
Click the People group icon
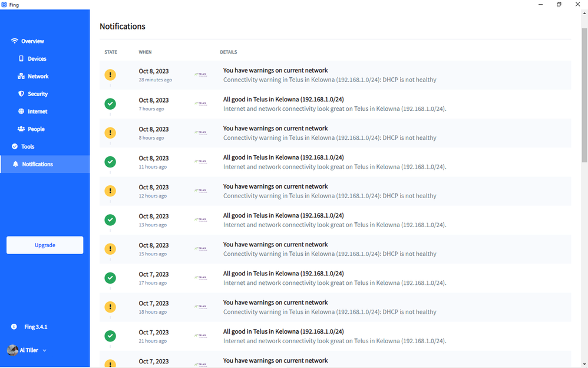click(21, 129)
